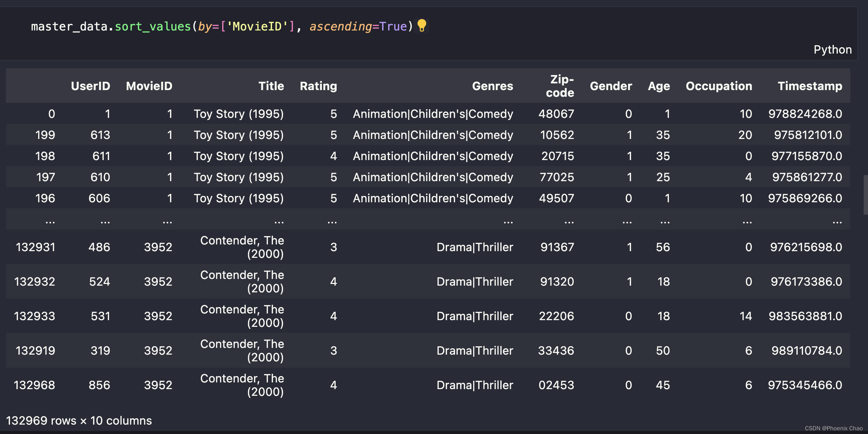Click the CSDN @Phoenix Chao watermark
Image resolution: width=868 pixels, height=434 pixels.
[833, 428]
